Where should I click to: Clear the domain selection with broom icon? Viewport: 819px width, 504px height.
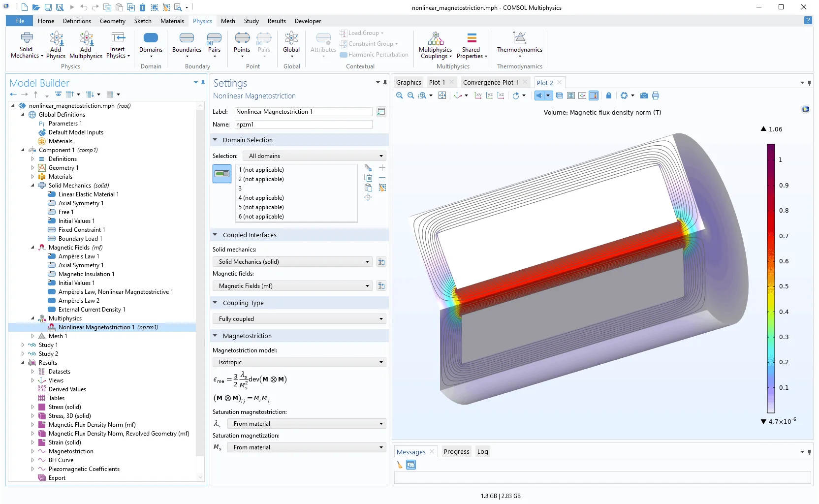point(382,188)
